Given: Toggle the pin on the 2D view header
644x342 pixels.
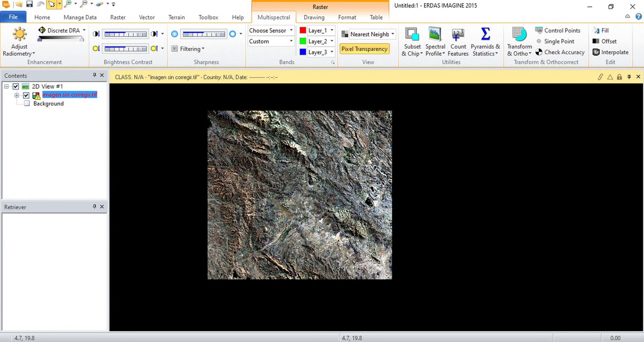Looking at the screenshot, I should 629,77.
